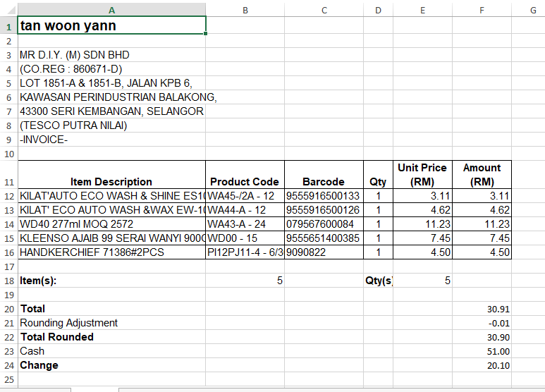Viewport: 545px width, 392px height.
Task: Click the Total label cell
Action: 111,309
